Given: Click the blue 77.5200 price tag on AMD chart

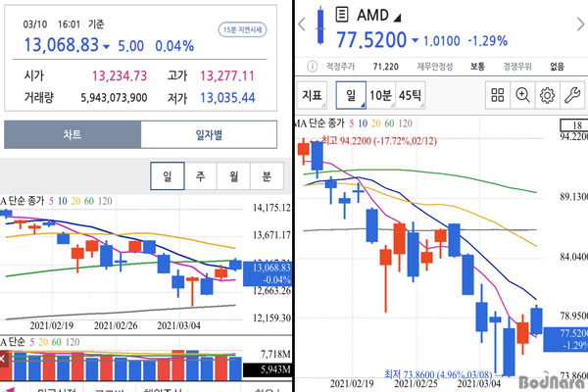Looking at the screenshot, I should point(565,339).
